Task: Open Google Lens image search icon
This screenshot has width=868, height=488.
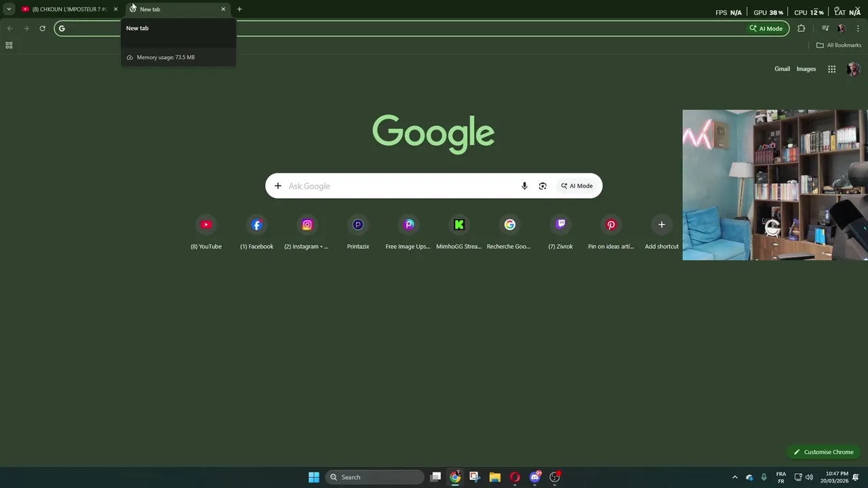Action: [x=542, y=186]
